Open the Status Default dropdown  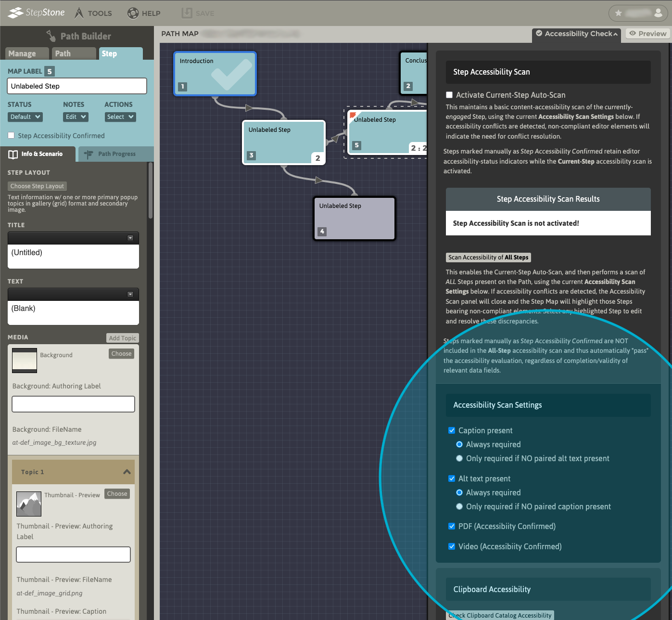(25, 117)
